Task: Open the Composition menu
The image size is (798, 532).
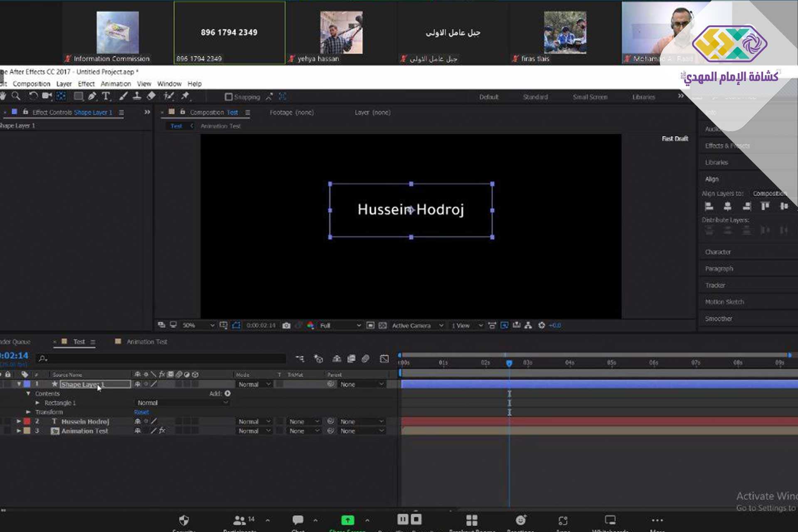Action: pos(31,84)
